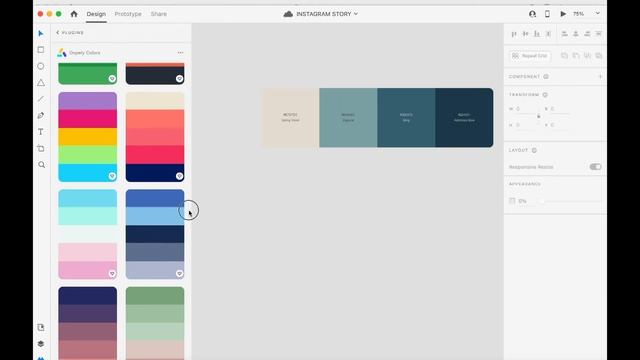640x360 pixels.
Task: Click the H height input field
Action: [526, 125]
